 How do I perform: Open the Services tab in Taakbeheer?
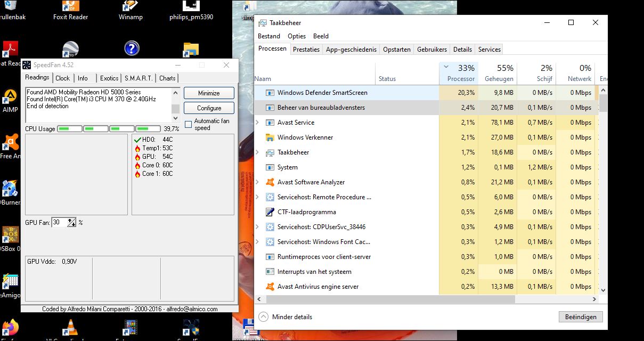click(x=490, y=50)
